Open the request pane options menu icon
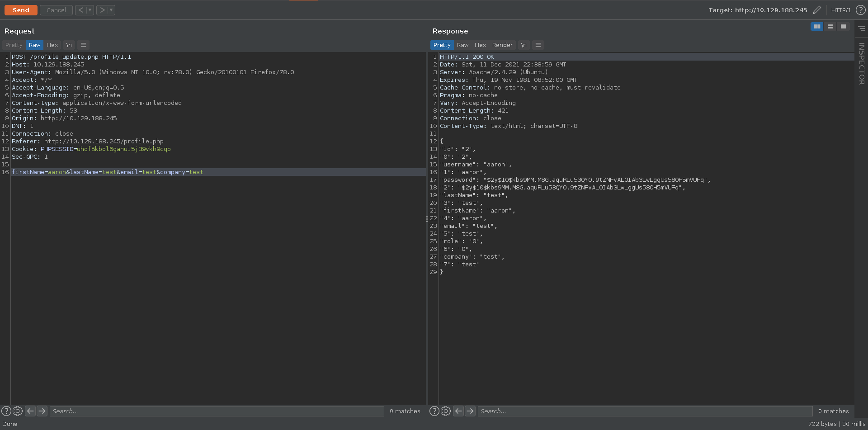This screenshot has height=430, width=868. [x=83, y=45]
